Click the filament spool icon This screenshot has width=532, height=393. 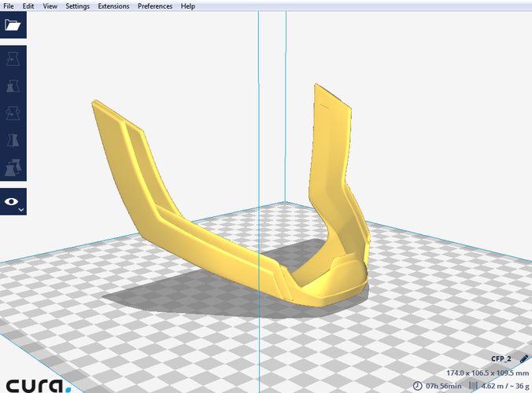473,386
